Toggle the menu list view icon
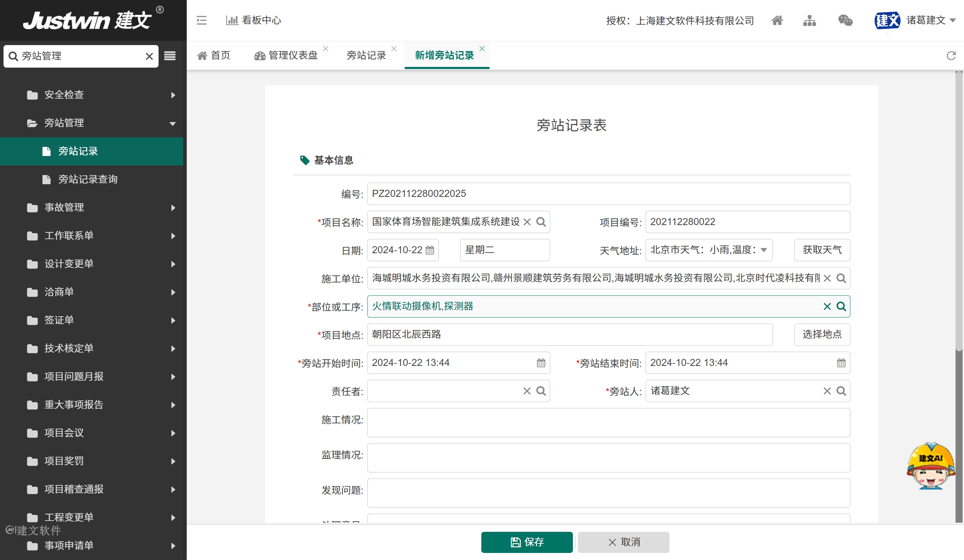The width and height of the screenshot is (964, 560). click(170, 56)
